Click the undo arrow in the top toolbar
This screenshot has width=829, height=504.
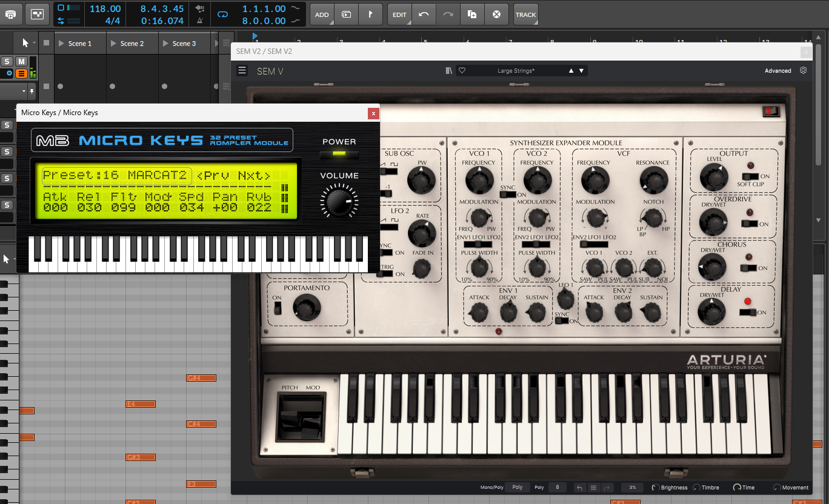pyautogui.click(x=424, y=14)
